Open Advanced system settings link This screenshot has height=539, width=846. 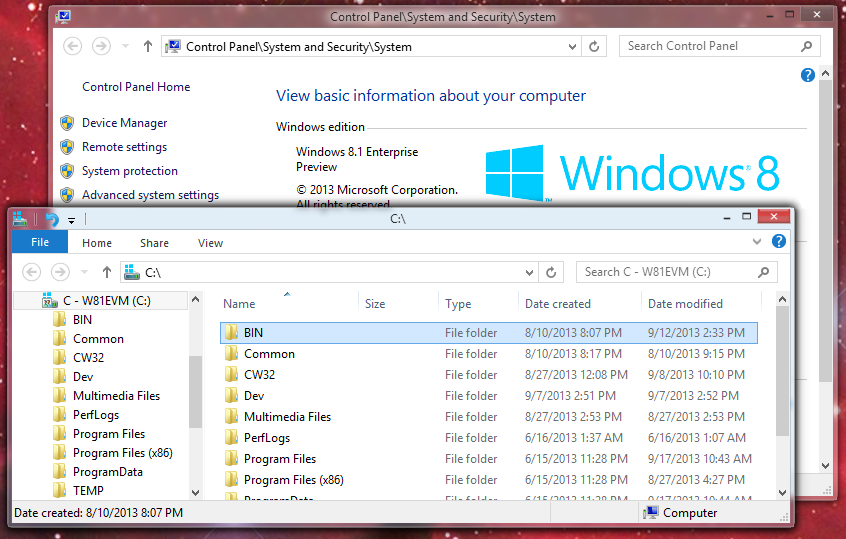(x=151, y=195)
